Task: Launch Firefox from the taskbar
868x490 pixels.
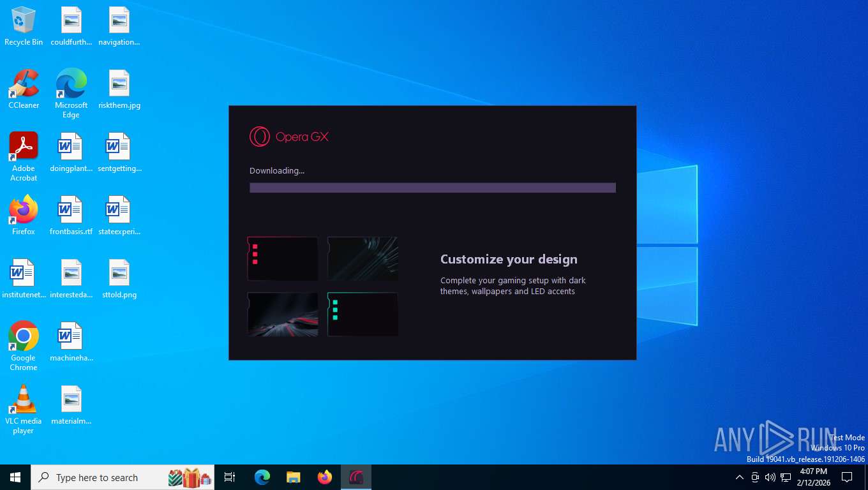Action: 325,477
